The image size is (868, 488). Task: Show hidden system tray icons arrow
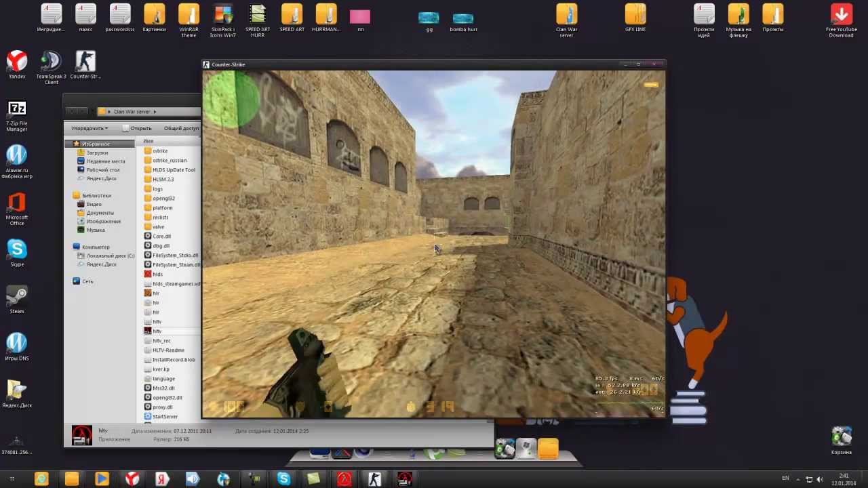pyautogui.click(x=799, y=479)
